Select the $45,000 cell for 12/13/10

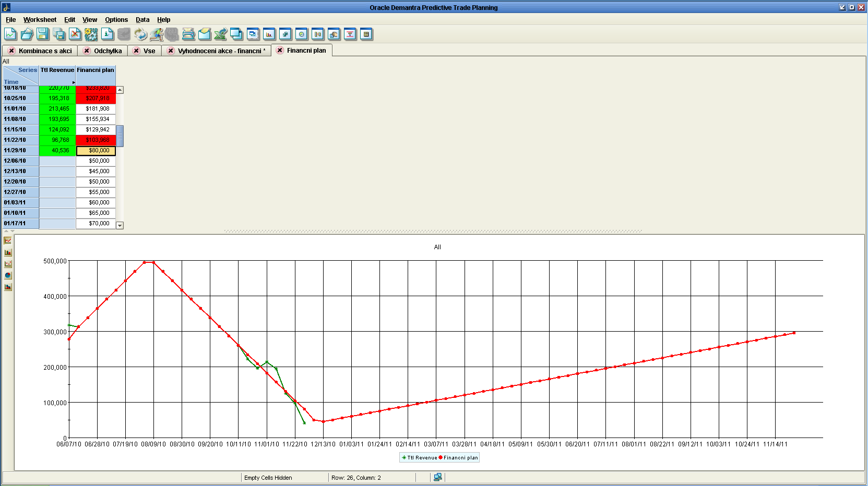[96, 172]
